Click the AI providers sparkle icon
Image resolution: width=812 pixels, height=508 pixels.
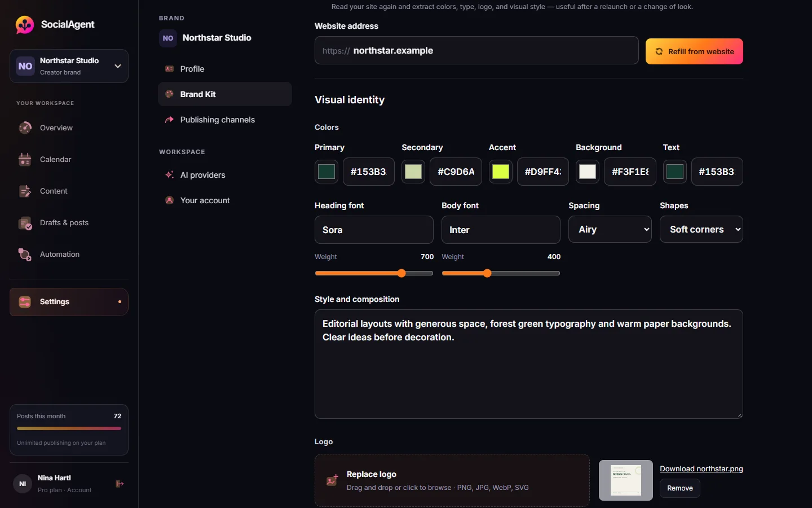(x=169, y=175)
